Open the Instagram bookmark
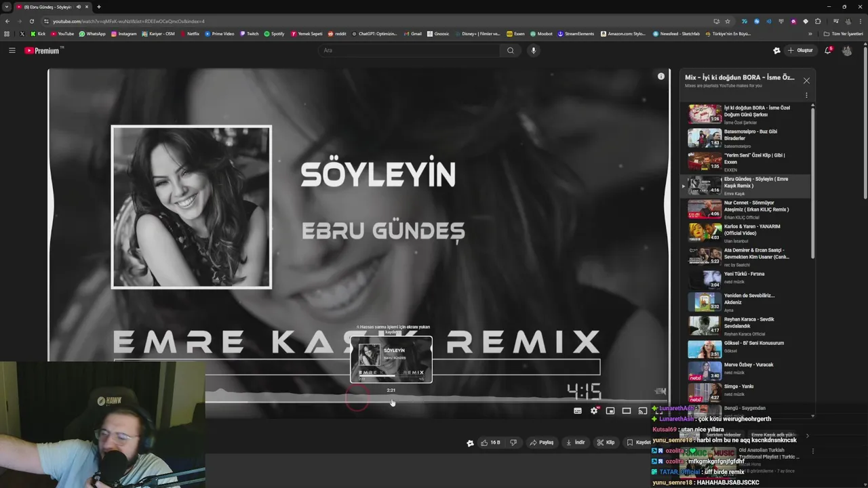Screen dimensions: 868x488 123,34
